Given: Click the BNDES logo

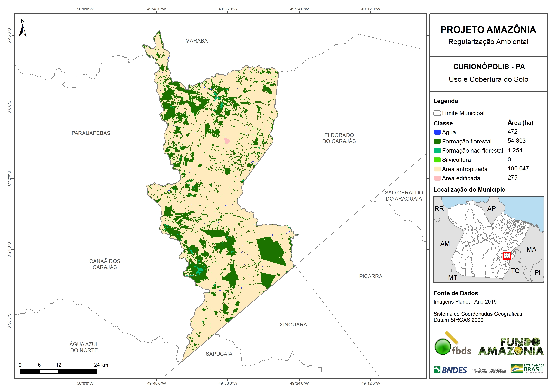Looking at the screenshot, I should point(450,370).
